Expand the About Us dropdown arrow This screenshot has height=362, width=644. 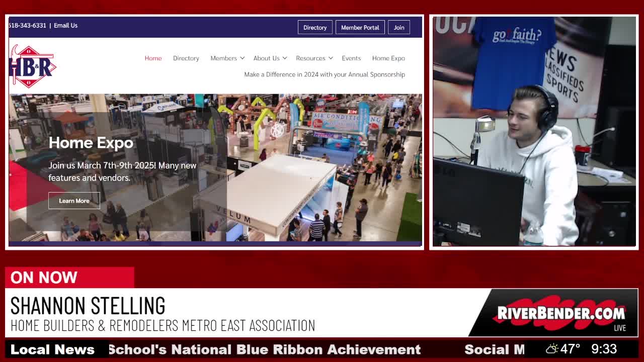pyautogui.click(x=285, y=58)
